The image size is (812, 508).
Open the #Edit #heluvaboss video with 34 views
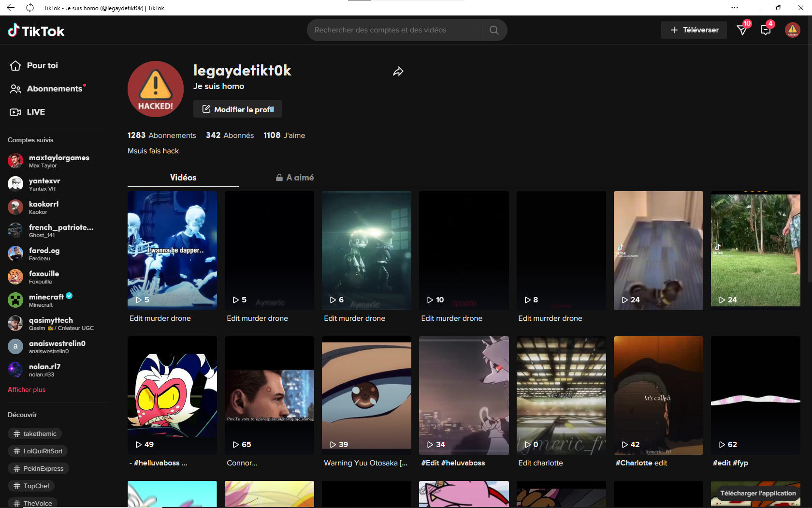click(464, 395)
